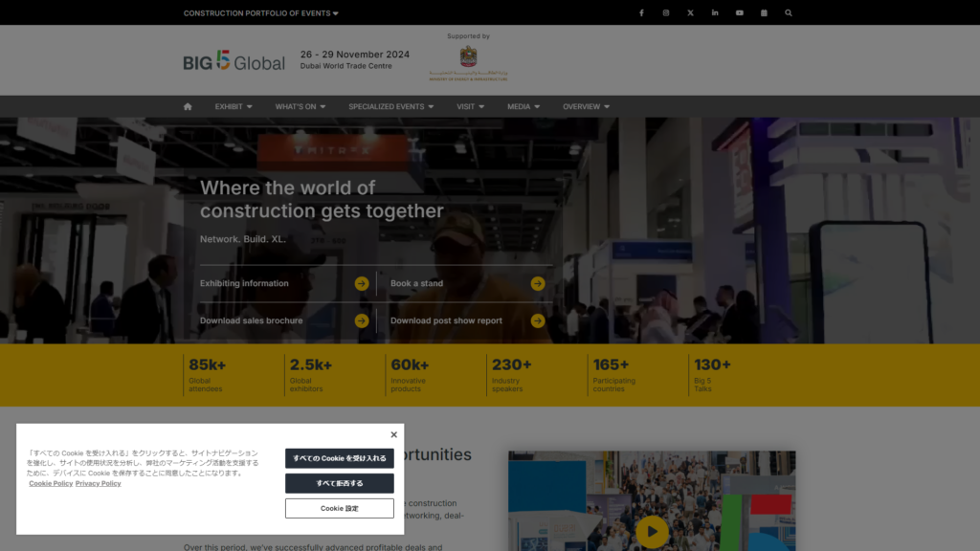
Task: Close the cookie consent banner
Action: pos(393,435)
